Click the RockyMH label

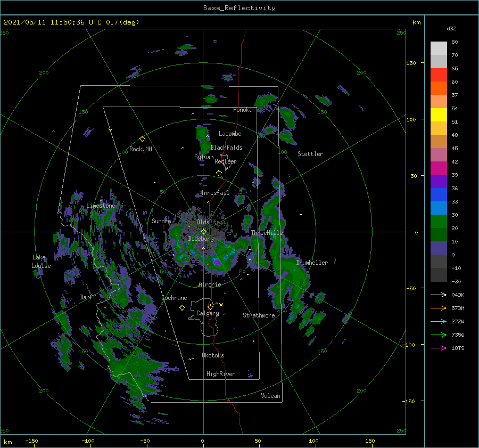coord(141,149)
